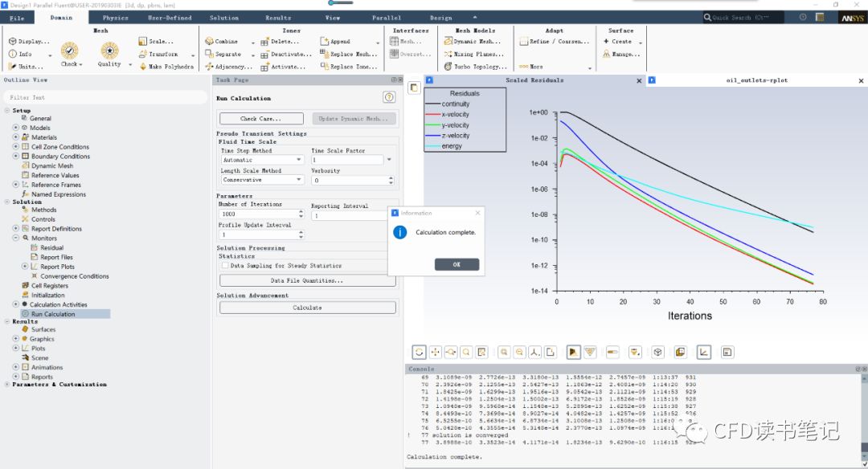Switch to the oil_outlets-rplot tab
The width and height of the screenshot is (868, 469).
(757, 80)
